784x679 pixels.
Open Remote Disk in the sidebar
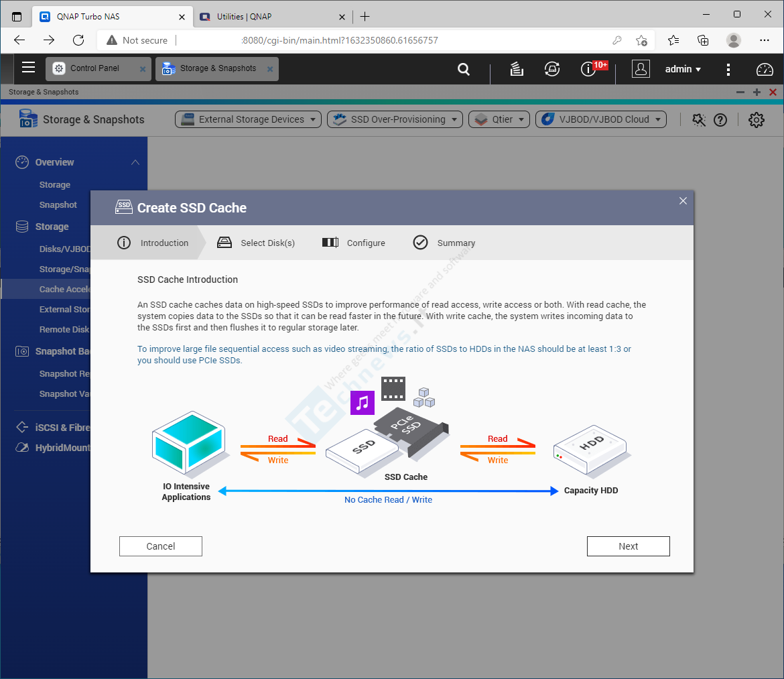tap(64, 330)
